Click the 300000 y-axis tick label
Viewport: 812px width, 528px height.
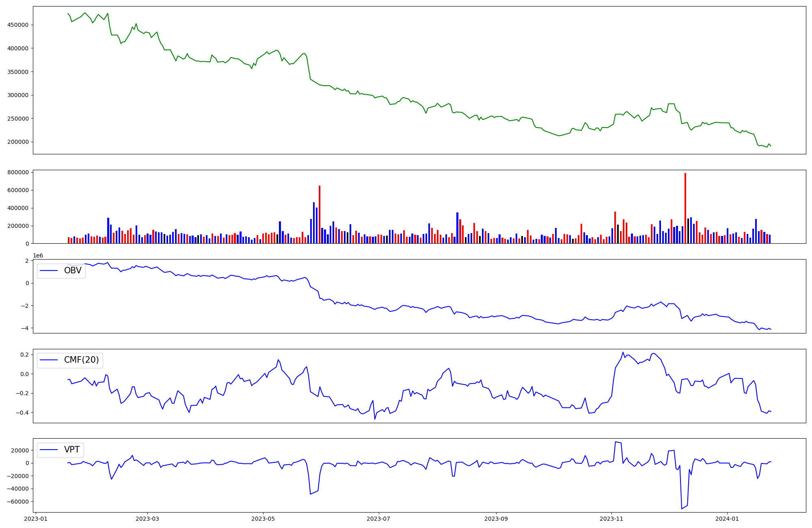tap(18, 95)
